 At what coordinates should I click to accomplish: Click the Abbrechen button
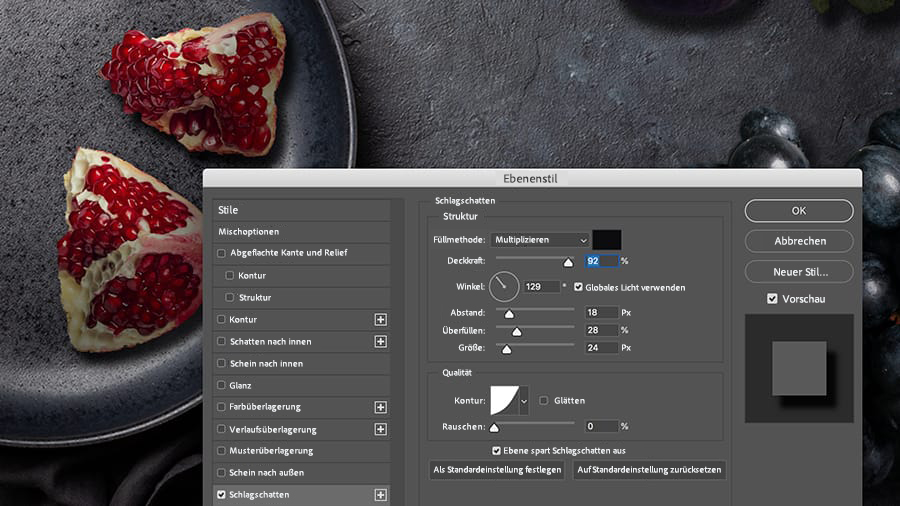click(799, 241)
